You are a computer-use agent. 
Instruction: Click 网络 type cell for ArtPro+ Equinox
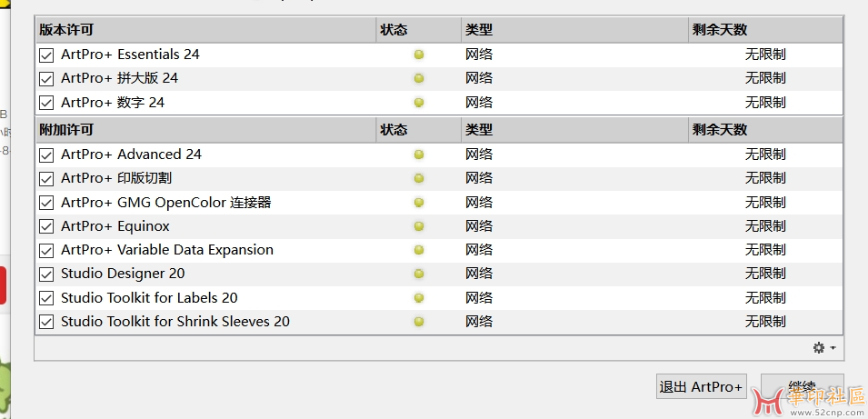(479, 226)
